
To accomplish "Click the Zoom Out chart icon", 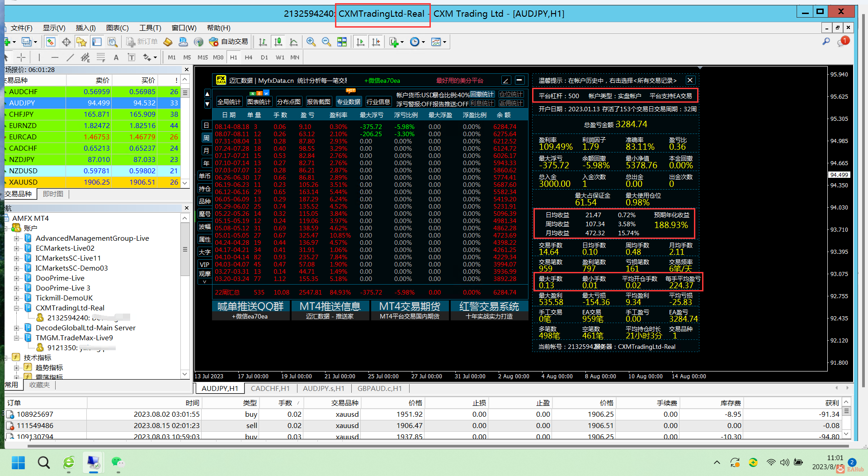I will (x=326, y=42).
